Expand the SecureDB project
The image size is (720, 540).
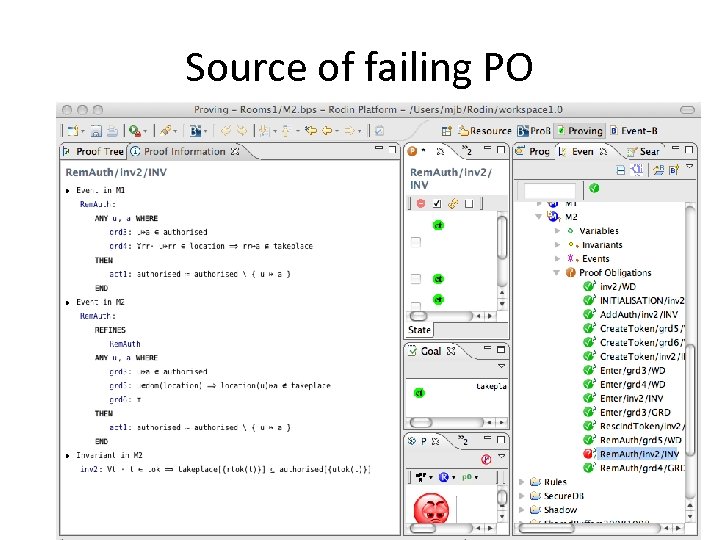[521, 496]
